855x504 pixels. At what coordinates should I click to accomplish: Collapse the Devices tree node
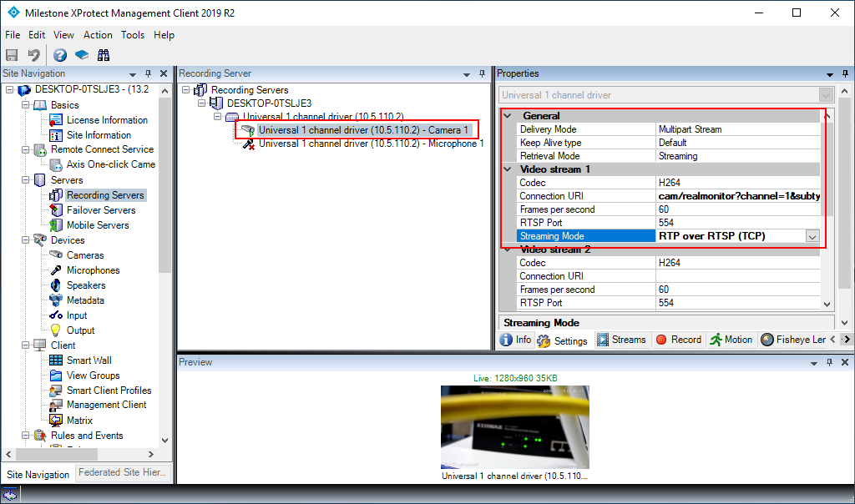pos(24,240)
